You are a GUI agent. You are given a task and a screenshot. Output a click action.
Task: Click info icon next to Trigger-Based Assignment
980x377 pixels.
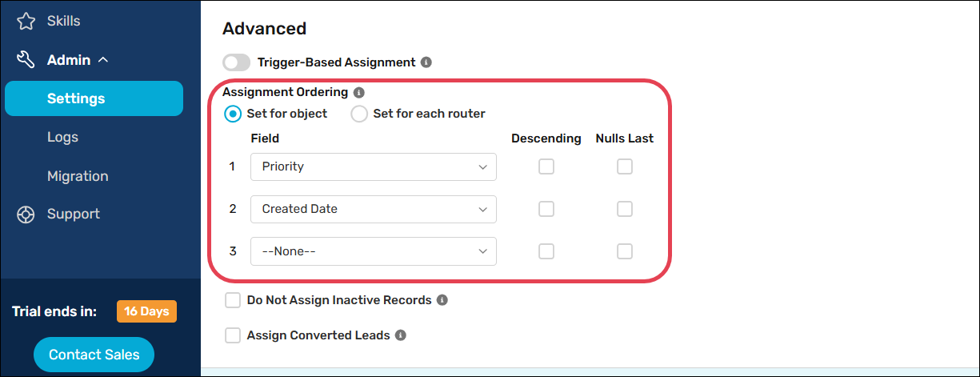(x=426, y=62)
